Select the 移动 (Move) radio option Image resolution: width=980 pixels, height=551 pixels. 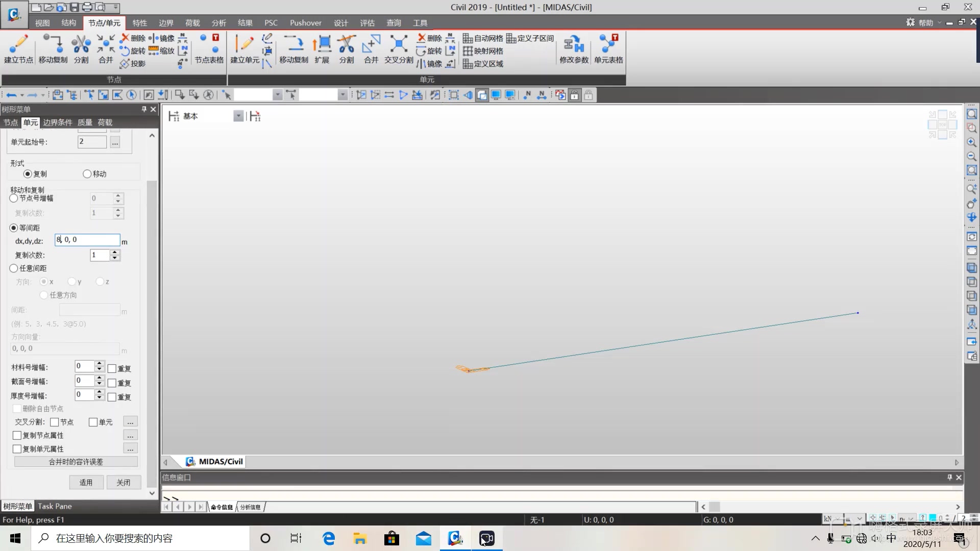[87, 174]
